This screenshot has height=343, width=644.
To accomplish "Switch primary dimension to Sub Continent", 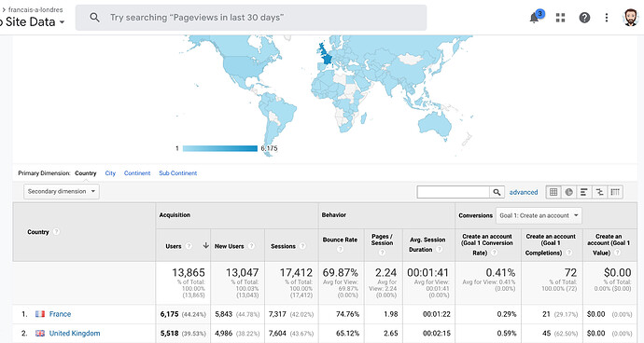I will coord(178,173).
